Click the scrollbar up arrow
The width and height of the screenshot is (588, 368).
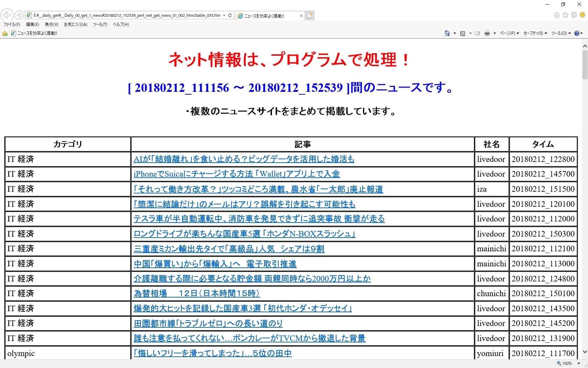585,46
